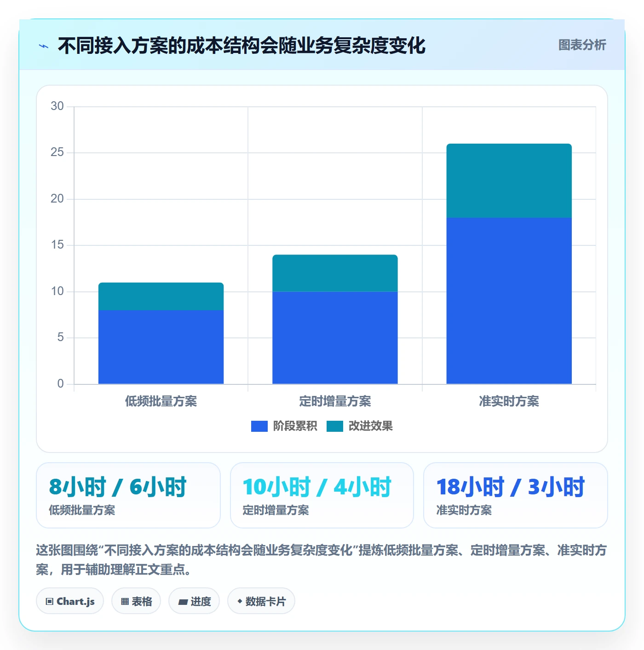This screenshot has height=650, width=644.
Task: Click the y-axis value 5
Action: tap(60, 337)
